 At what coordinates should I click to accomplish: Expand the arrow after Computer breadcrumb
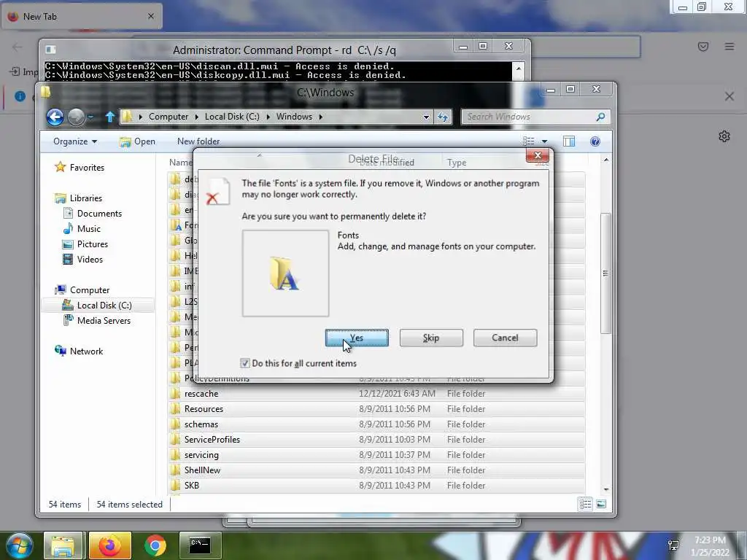click(x=197, y=117)
